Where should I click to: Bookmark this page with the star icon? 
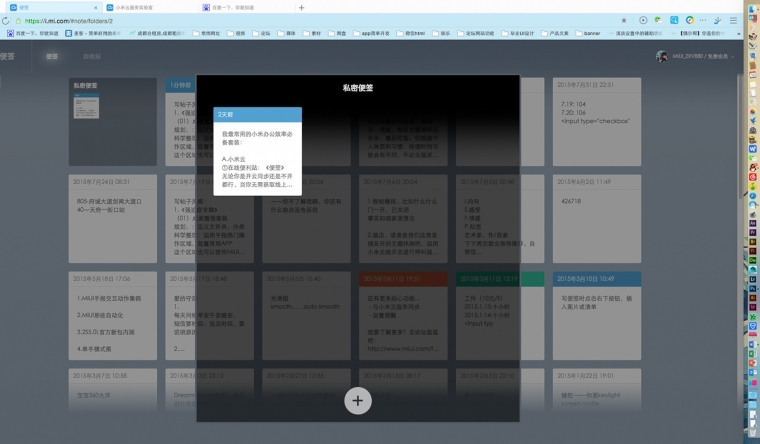pyautogui.click(x=624, y=20)
